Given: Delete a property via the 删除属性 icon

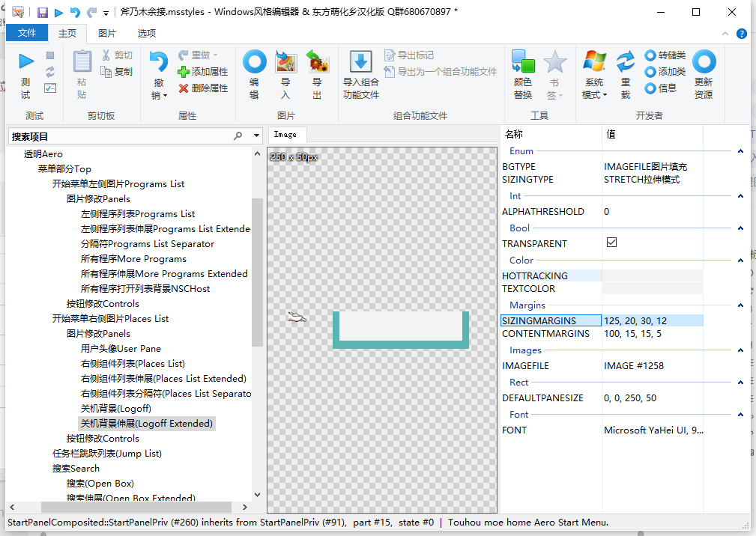Looking at the screenshot, I should tap(183, 88).
